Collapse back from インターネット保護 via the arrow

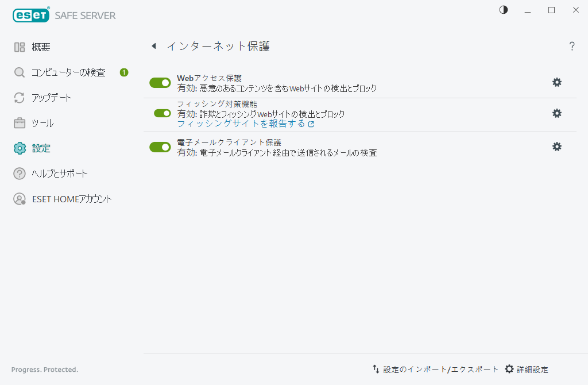click(153, 46)
